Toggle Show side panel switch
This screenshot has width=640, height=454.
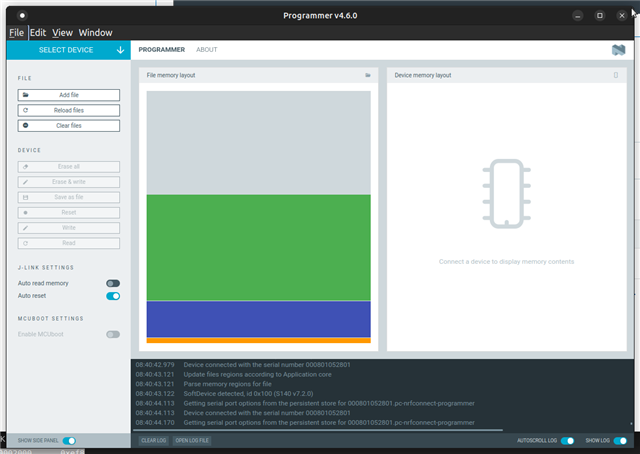[x=69, y=441]
